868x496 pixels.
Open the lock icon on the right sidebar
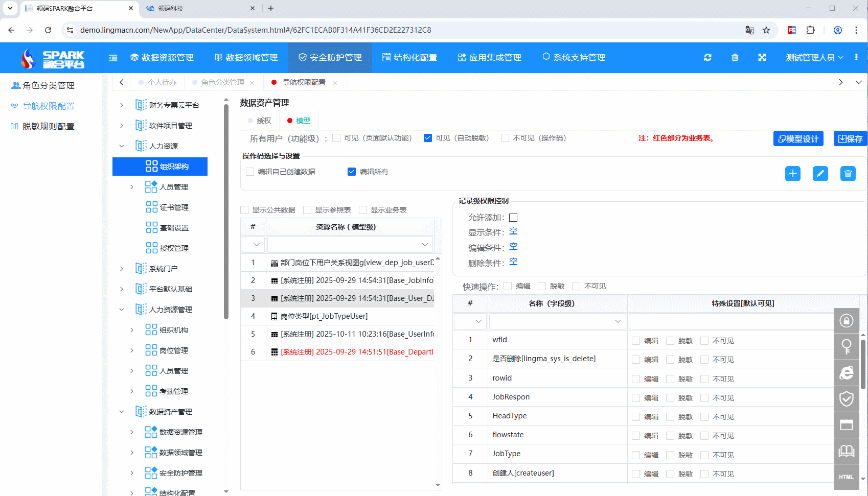click(x=846, y=321)
